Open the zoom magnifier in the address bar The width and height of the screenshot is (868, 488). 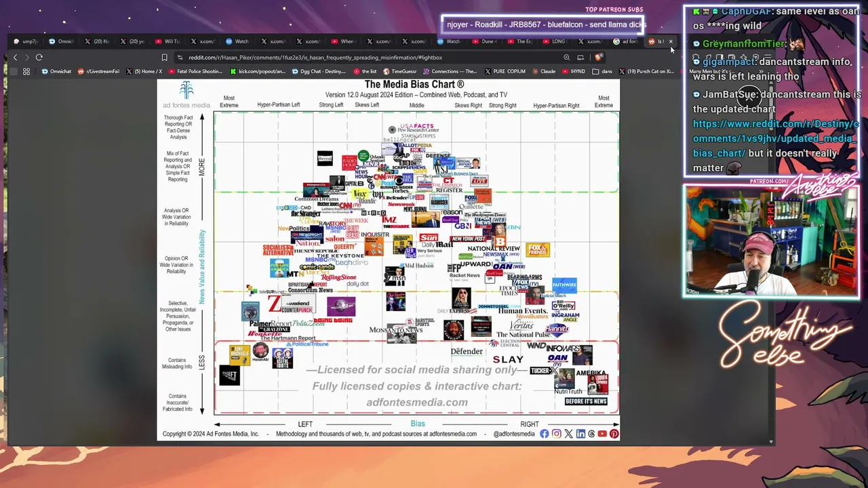(566, 58)
